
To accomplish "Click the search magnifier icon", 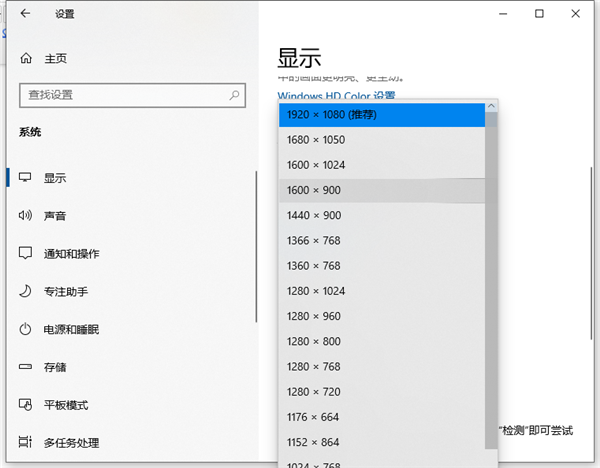I will coord(234,95).
